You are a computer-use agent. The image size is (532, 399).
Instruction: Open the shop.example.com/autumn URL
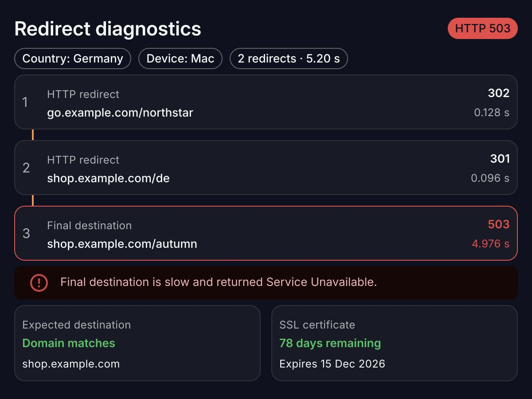pyautogui.click(x=122, y=244)
